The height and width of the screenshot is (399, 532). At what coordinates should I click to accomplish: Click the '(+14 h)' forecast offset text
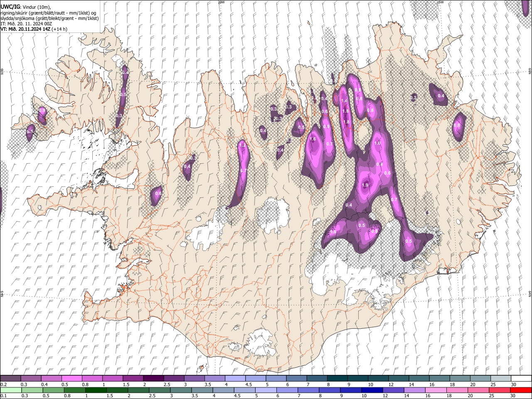(x=60, y=29)
